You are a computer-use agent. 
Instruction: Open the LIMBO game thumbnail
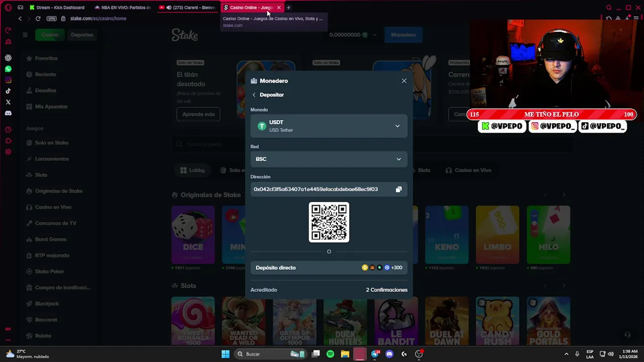coord(498,234)
